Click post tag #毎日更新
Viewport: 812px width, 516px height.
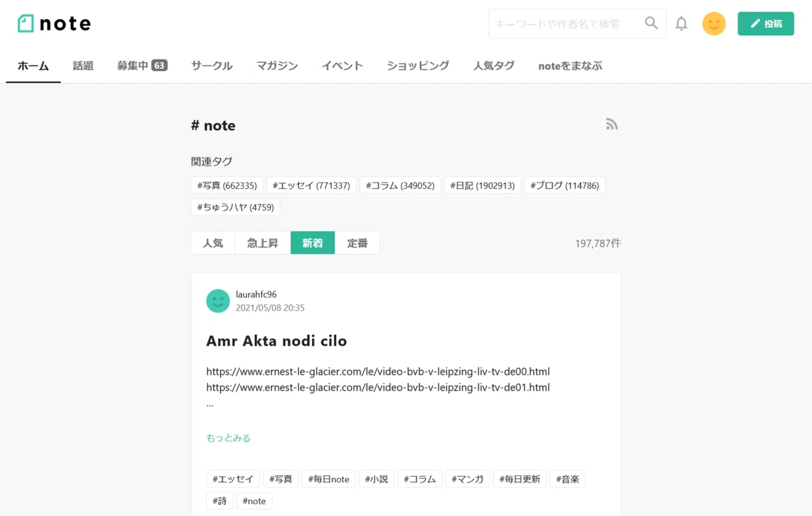520,479
